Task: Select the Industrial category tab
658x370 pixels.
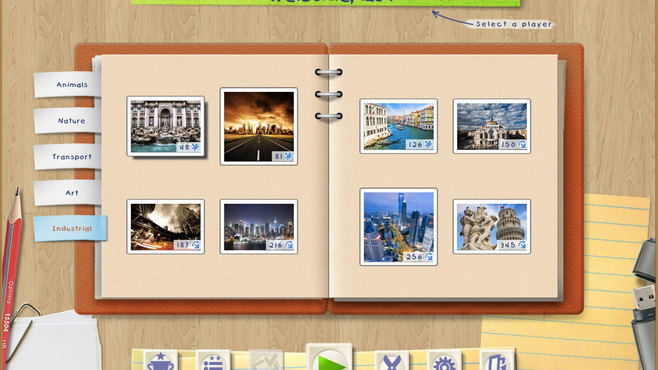Action: click(x=70, y=229)
